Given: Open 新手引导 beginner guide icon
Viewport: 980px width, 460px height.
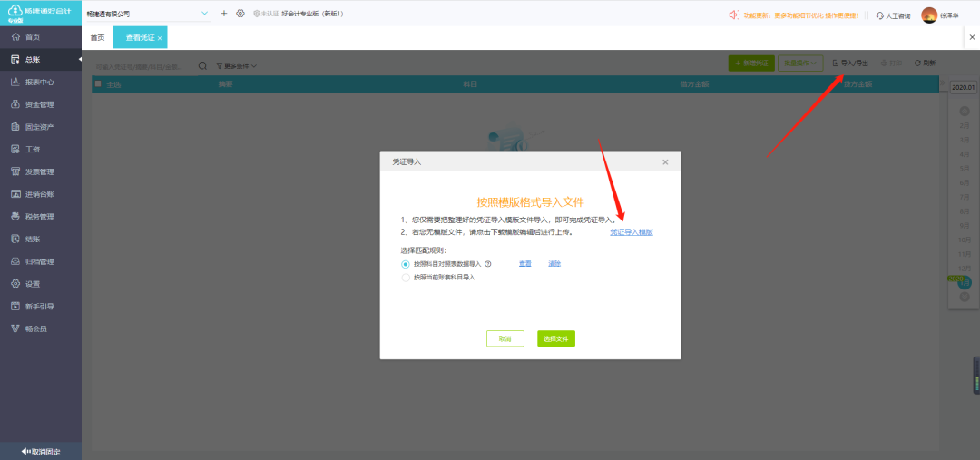Looking at the screenshot, I should [16, 307].
